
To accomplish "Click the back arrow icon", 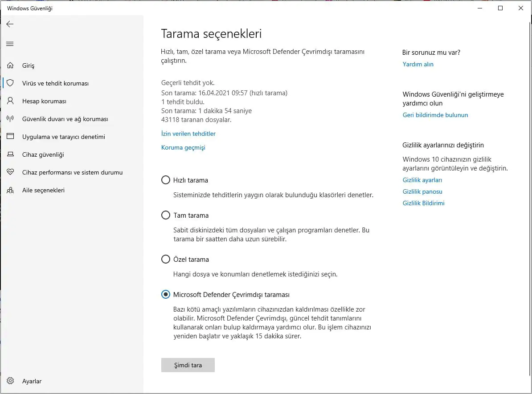I will [x=10, y=24].
